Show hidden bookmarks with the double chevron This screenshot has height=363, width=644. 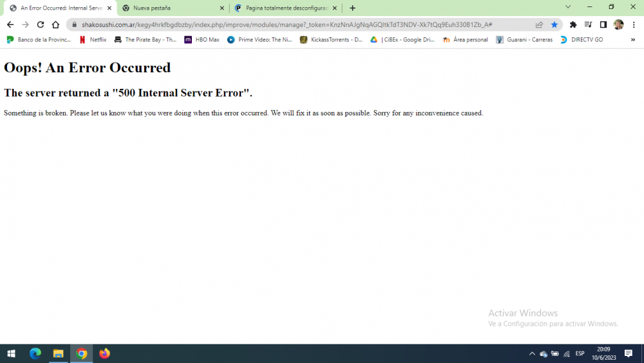(633, 40)
